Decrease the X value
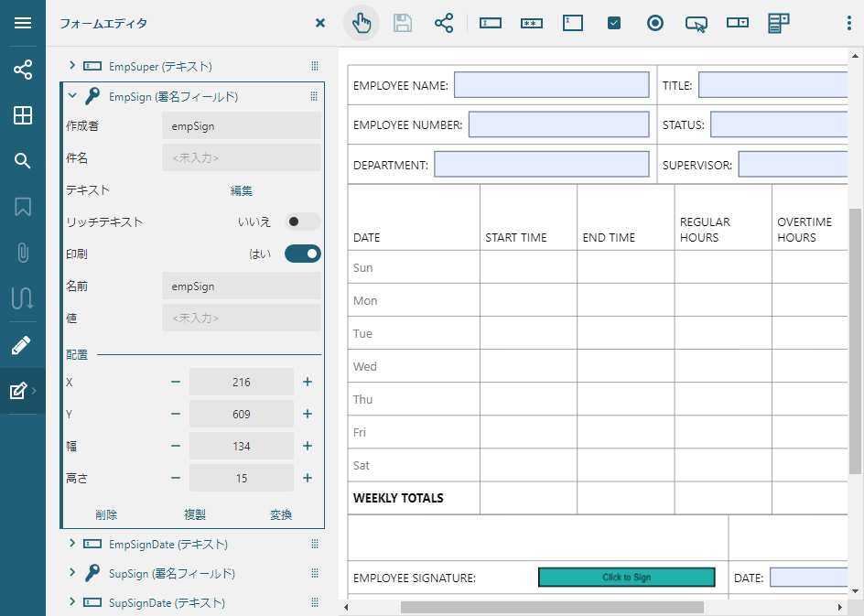 point(176,382)
